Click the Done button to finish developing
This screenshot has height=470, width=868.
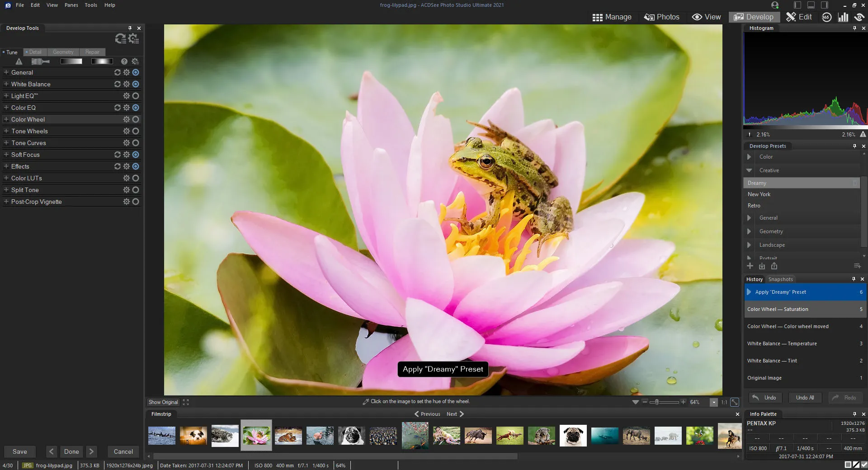coord(71,451)
